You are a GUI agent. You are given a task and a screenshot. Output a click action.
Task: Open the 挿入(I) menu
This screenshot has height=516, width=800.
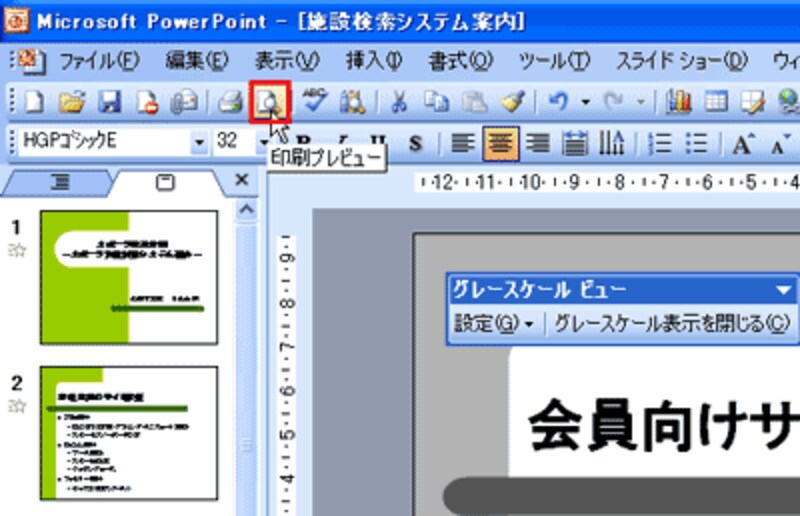374,61
